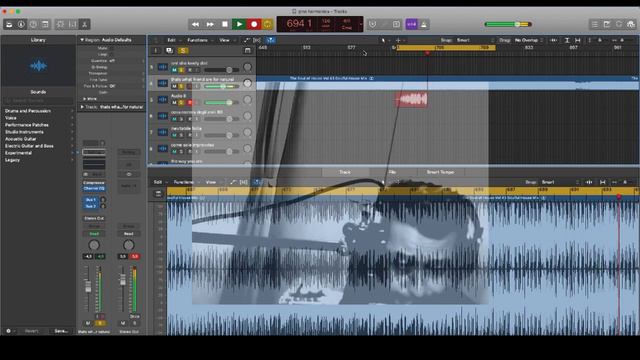Image resolution: width=640 pixels, height=360 pixels.
Task: Click pan knob on Audio 8 track
Action: pyautogui.click(x=247, y=100)
